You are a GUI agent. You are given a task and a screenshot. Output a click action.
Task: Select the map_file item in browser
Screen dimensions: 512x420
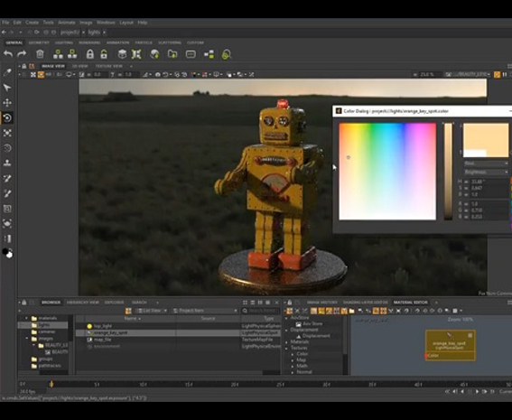coord(103,340)
